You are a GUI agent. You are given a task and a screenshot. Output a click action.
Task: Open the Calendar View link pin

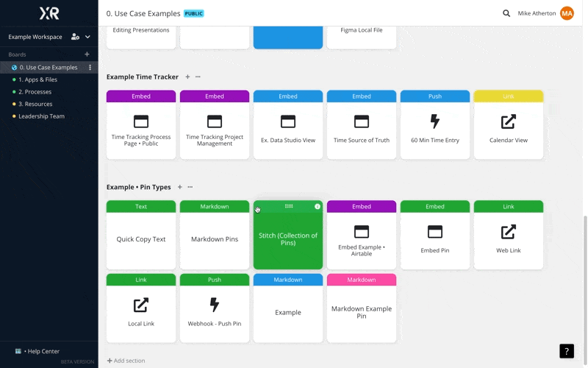[509, 124]
